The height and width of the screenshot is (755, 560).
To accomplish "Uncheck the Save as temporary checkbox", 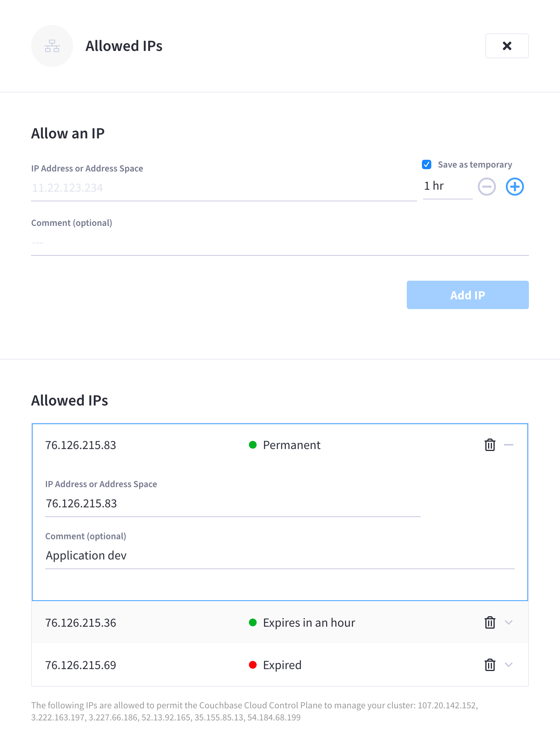I will coord(427,164).
